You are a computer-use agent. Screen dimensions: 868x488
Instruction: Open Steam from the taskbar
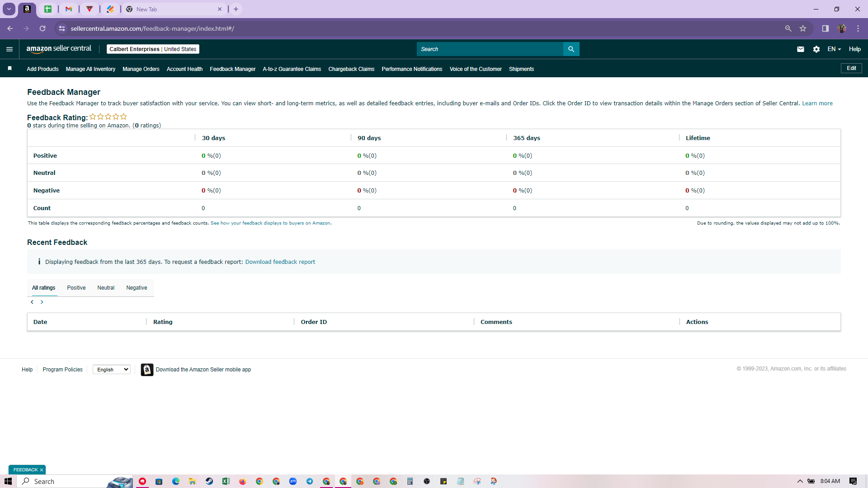(209, 481)
